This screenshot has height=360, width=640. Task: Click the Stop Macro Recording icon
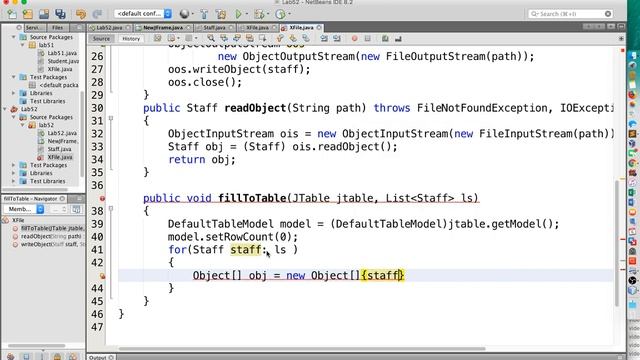click(x=367, y=39)
